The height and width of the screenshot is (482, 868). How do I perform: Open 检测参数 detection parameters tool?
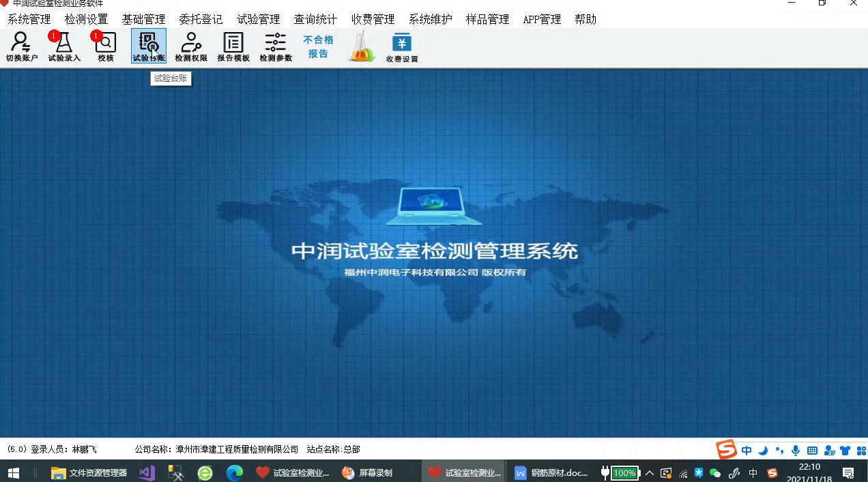pyautogui.click(x=276, y=47)
